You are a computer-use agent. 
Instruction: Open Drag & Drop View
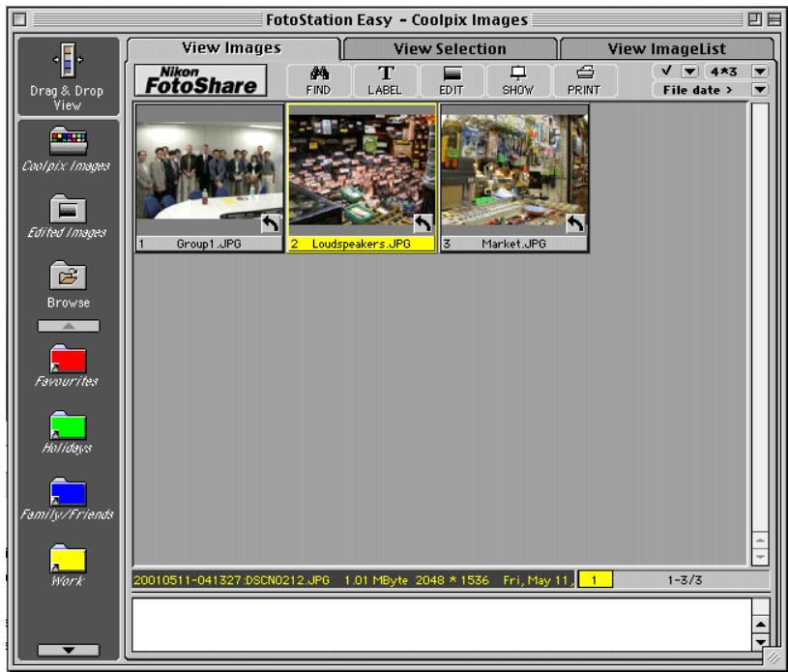[x=68, y=76]
